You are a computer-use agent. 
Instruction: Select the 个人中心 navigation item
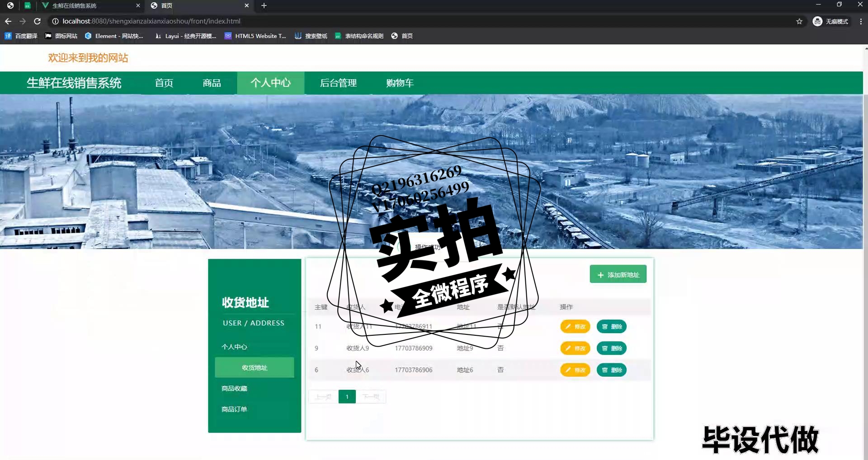pyautogui.click(x=270, y=83)
